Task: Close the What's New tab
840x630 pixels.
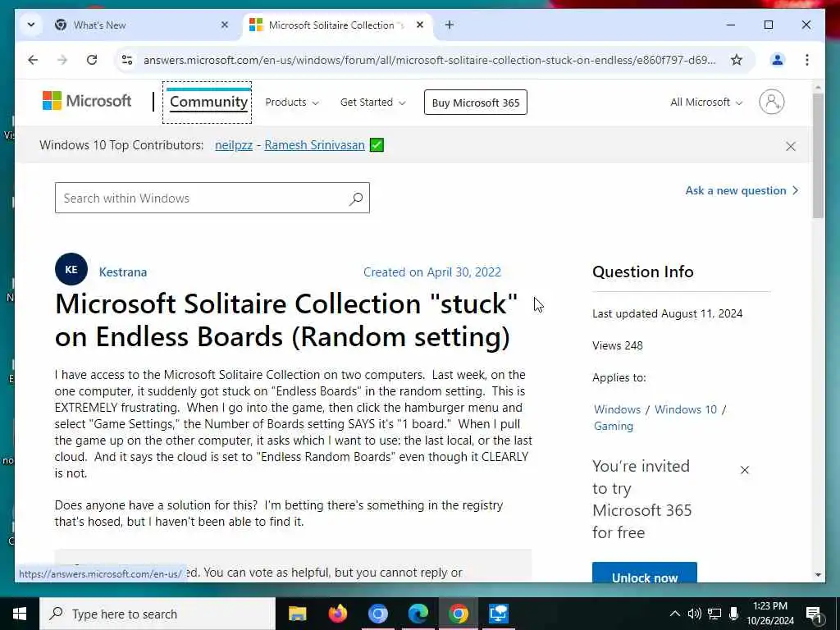Action: (225, 25)
